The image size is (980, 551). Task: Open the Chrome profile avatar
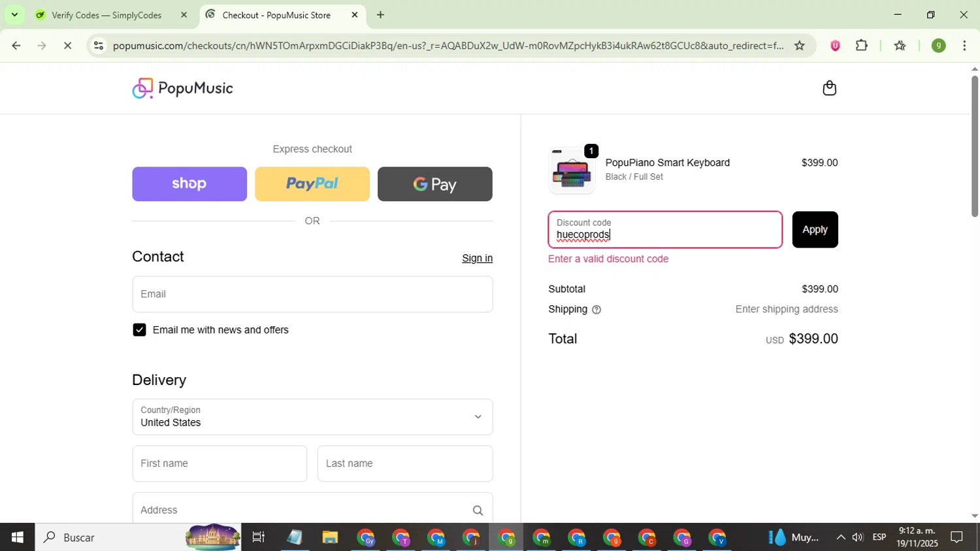tap(938, 46)
